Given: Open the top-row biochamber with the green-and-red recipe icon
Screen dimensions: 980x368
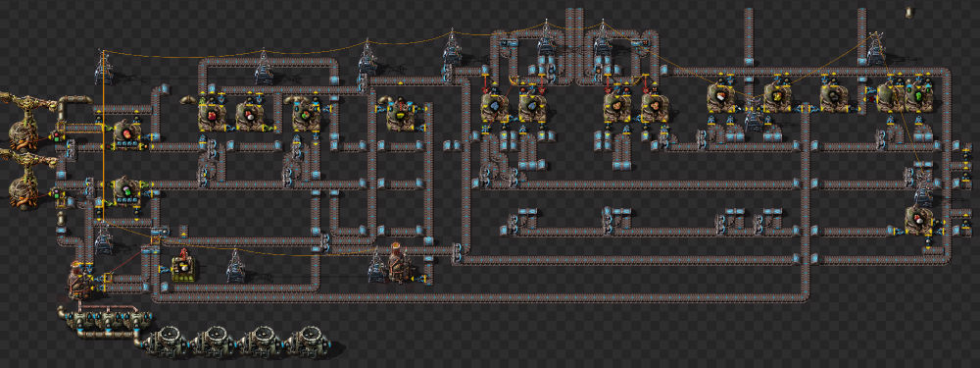Looking at the screenshot, I should click(306, 117).
